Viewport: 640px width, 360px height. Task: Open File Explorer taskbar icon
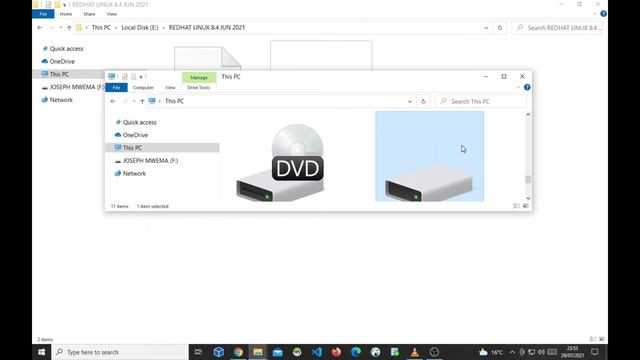258,352
